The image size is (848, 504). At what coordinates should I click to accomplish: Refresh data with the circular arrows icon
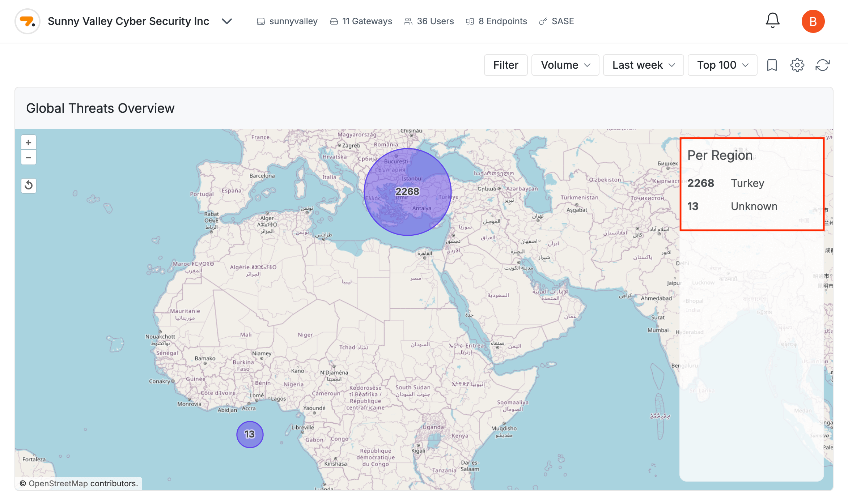(x=822, y=65)
